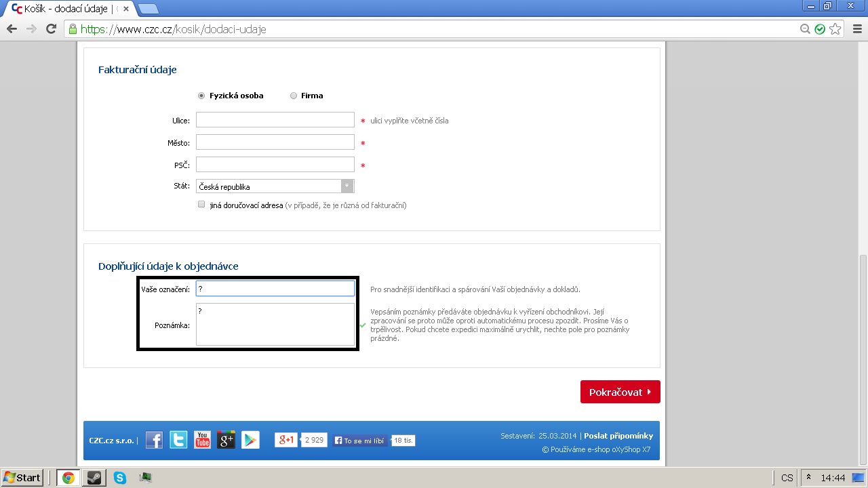Click the 'Fakturační údaje' heading
This screenshot has width=868, height=488.
tap(138, 70)
